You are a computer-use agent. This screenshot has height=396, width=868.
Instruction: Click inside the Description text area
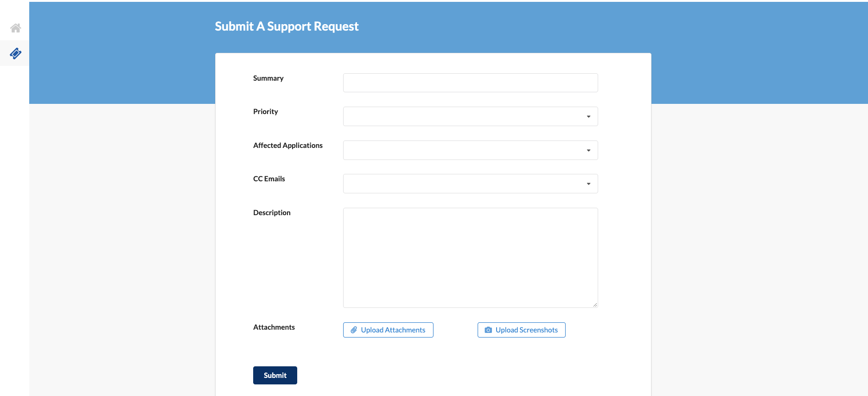(470, 257)
